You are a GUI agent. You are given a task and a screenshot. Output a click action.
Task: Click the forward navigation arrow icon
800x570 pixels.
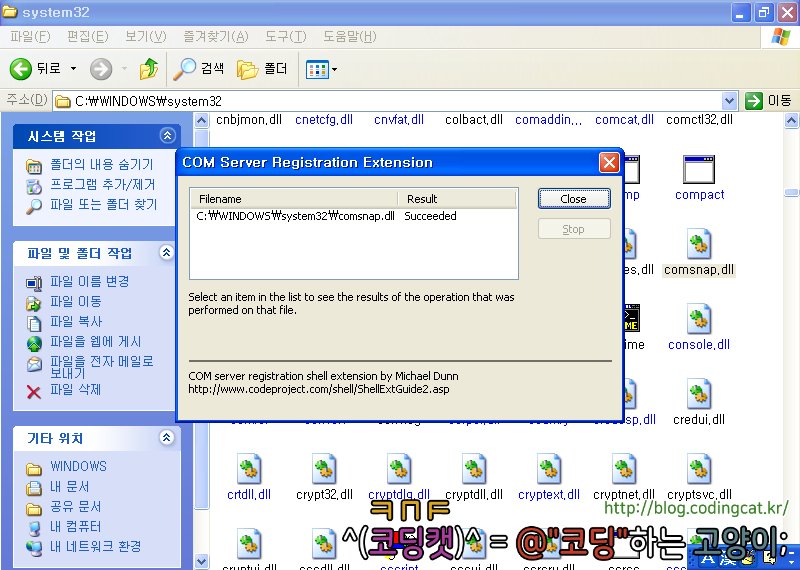(101, 69)
